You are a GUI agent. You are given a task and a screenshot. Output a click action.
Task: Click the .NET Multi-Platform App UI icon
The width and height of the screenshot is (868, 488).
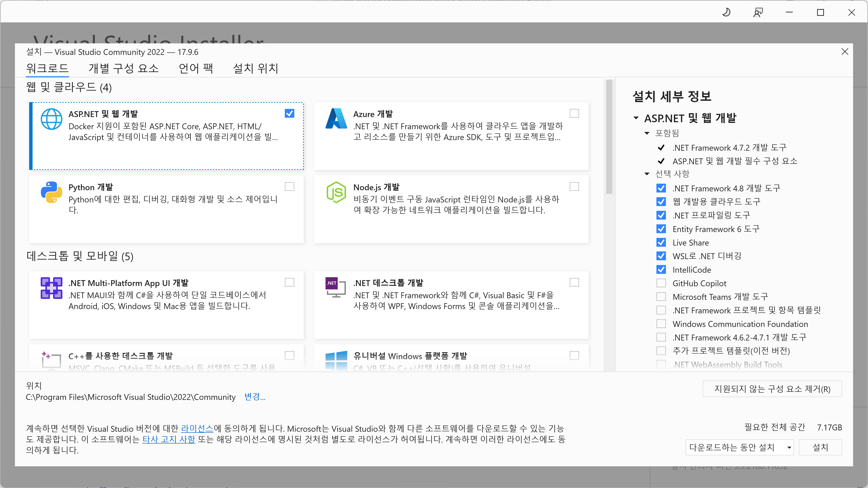(x=51, y=288)
